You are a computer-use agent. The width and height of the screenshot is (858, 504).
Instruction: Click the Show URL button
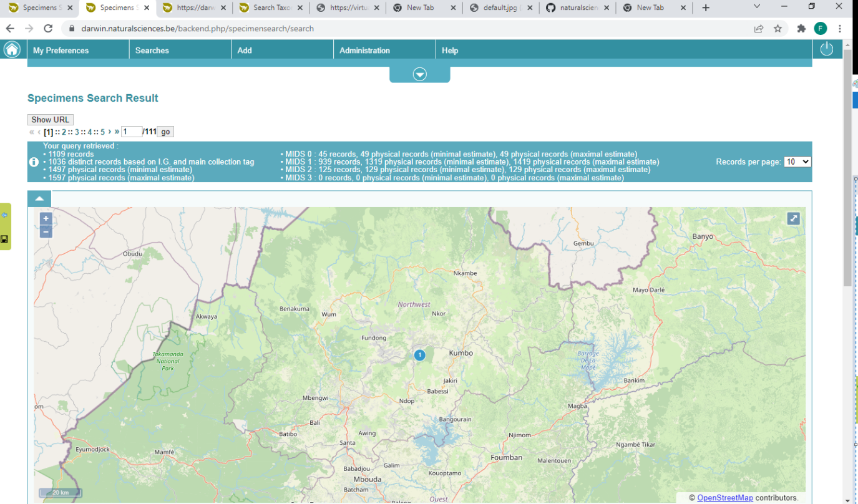51,120
